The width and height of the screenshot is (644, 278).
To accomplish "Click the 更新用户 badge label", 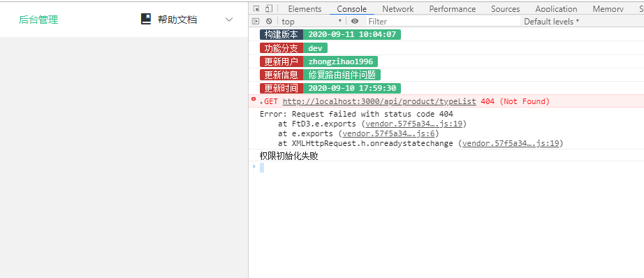I will coord(281,61).
